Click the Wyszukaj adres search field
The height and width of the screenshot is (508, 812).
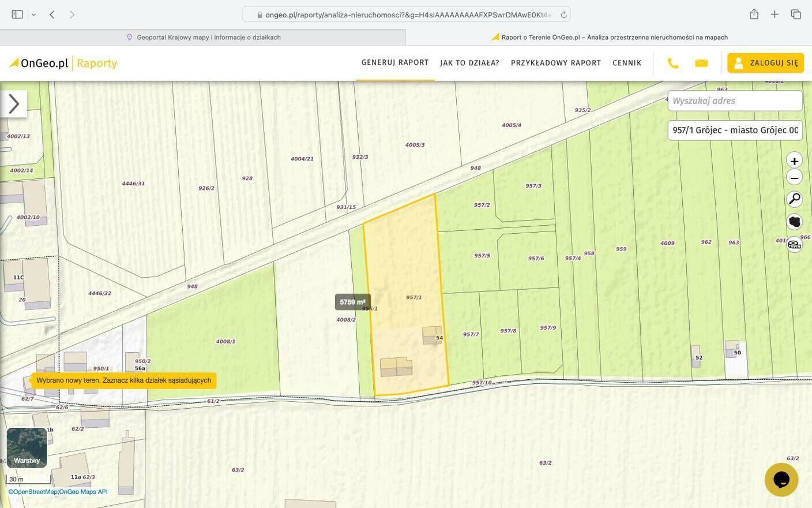(734, 101)
